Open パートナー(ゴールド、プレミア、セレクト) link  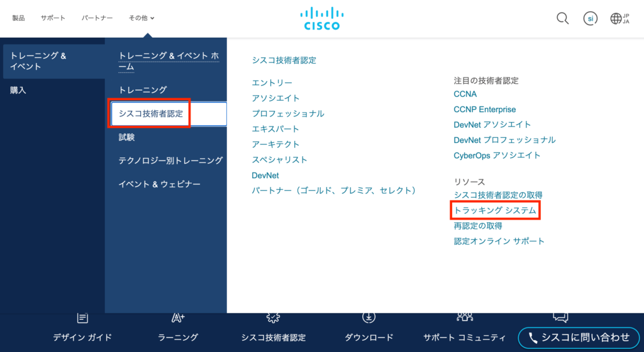(x=336, y=190)
